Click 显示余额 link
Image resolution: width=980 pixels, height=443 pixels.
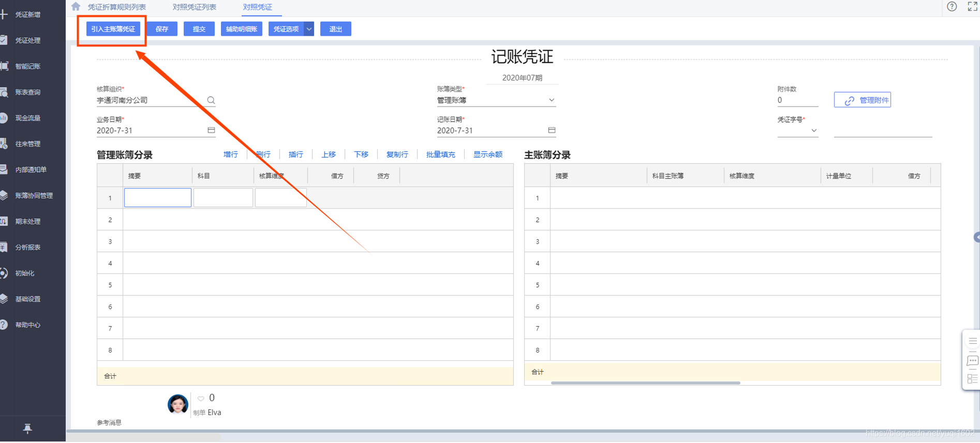488,154
